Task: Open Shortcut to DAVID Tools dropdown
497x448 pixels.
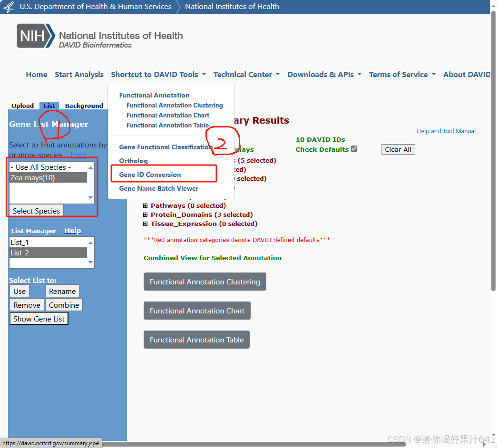Action: 158,75
